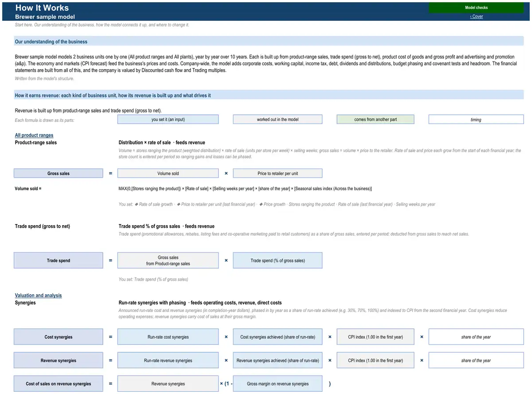
Task: Click CPI index box in Revenue synergies row
Action: (376, 360)
